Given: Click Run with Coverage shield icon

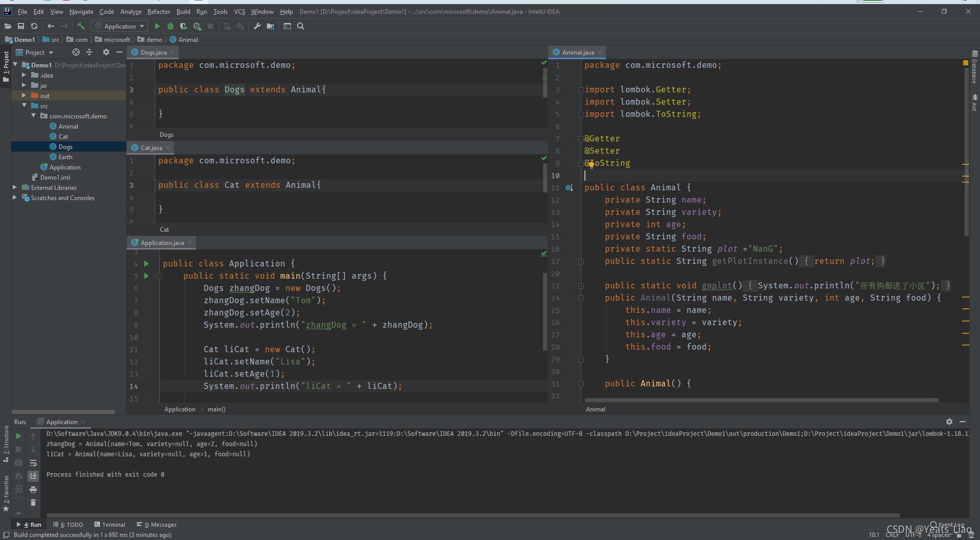Looking at the screenshot, I should (184, 26).
